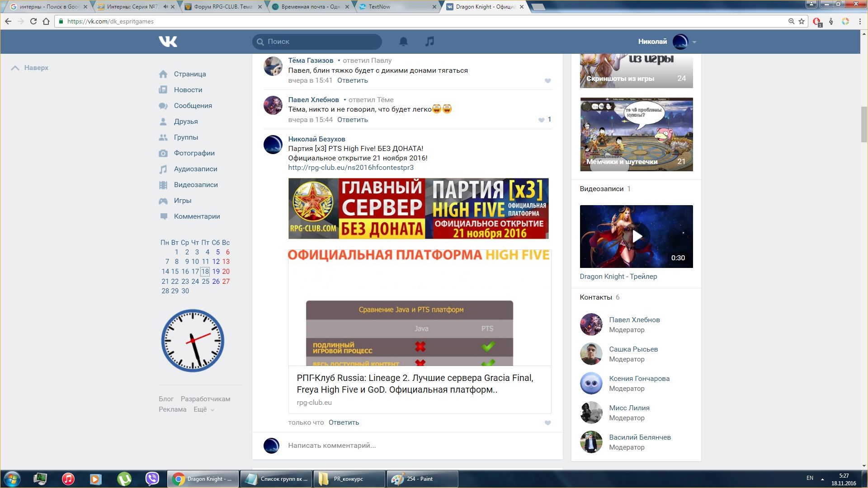This screenshot has width=868, height=488.
Task: Open VK notifications bell icon
Action: pyautogui.click(x=403, y=42)
